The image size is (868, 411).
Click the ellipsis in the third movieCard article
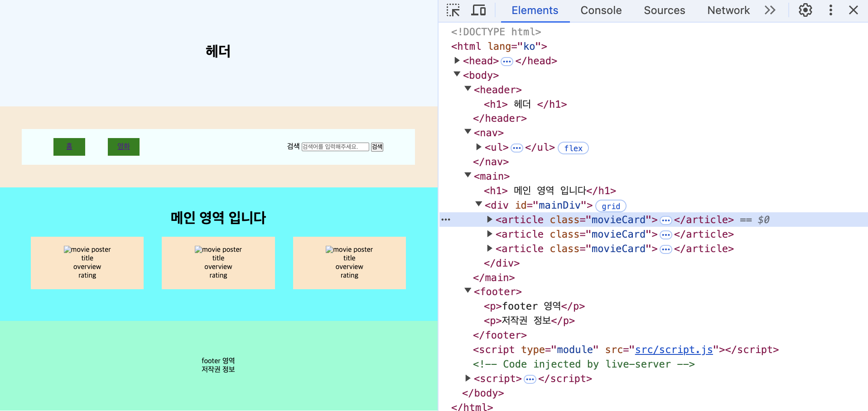click(x=666, y=249)
